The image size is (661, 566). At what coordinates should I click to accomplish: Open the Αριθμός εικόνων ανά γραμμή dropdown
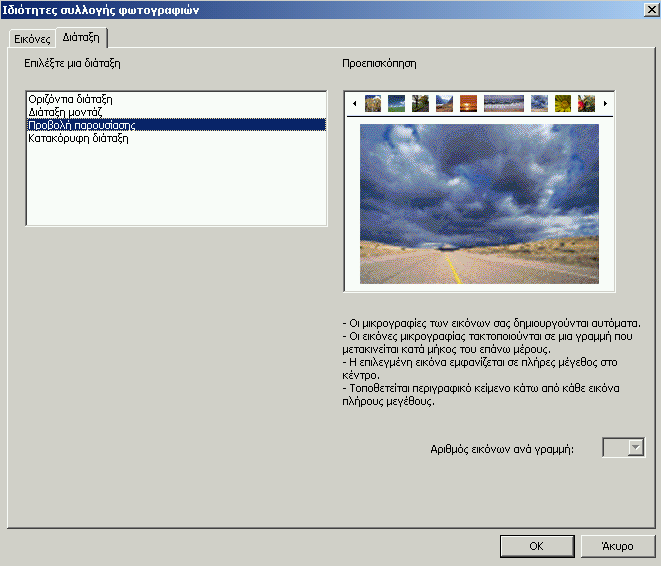(x=635, y=447)
